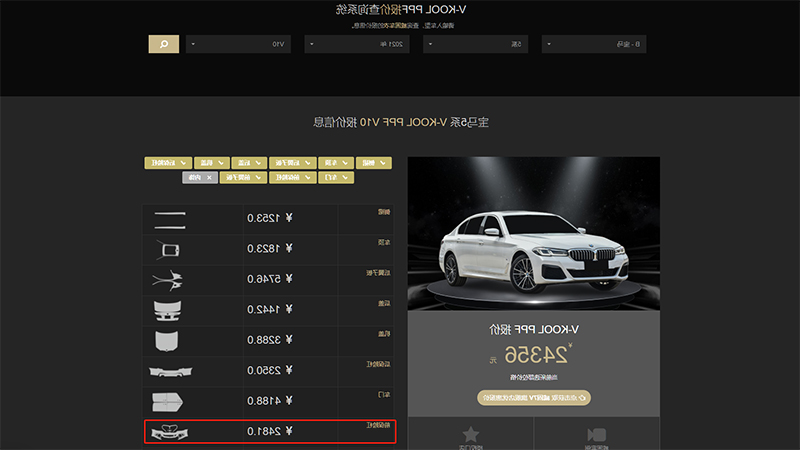Toggle the 前保险杠 part tag
This screenshot has width=800, height=450.
click(293, 178)
